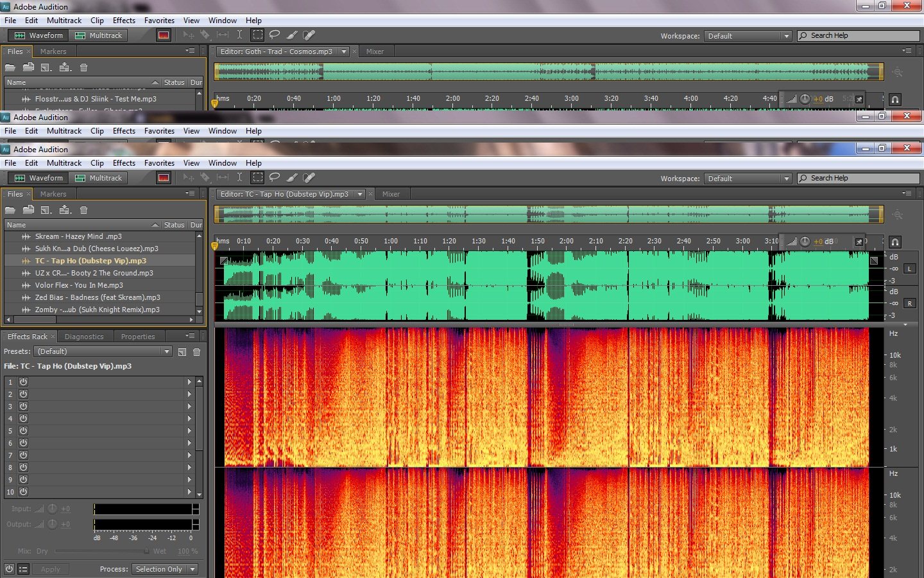Select the Move tool in front window toolbar
This screenshot has width=924, height=578.
(188, 178)
